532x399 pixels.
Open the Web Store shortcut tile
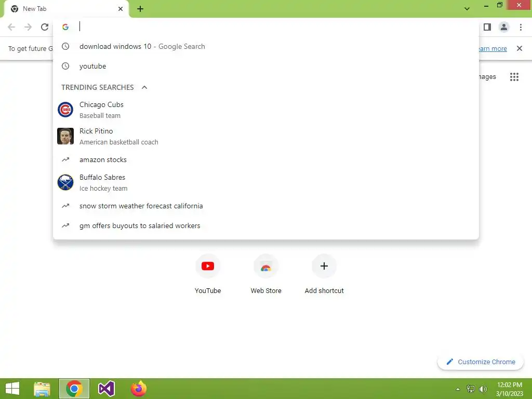click(266, 275)
